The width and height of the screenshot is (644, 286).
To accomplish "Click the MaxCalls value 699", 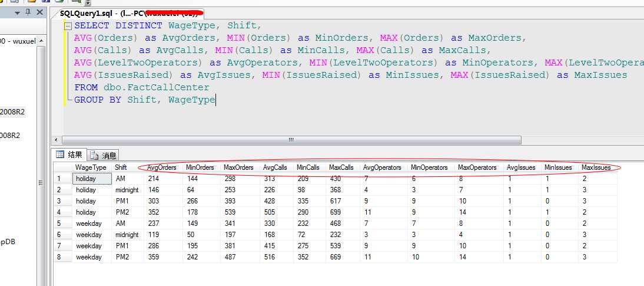I will [343, 212].
